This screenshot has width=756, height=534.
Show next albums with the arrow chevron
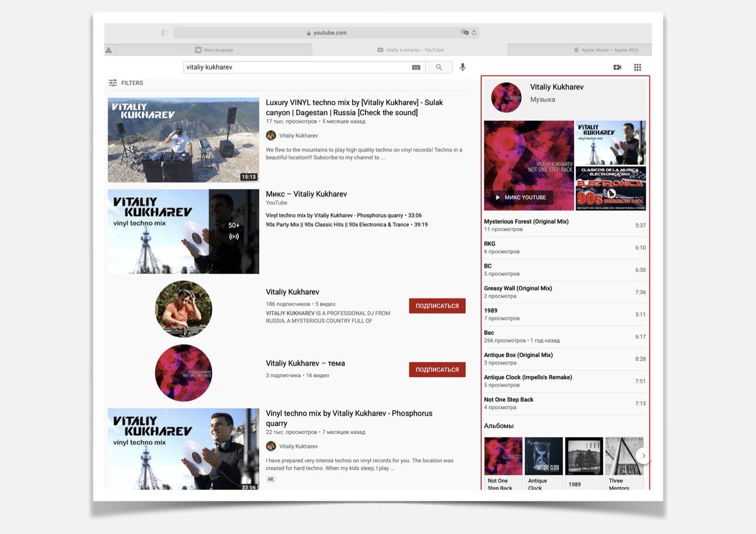[643, 455]
